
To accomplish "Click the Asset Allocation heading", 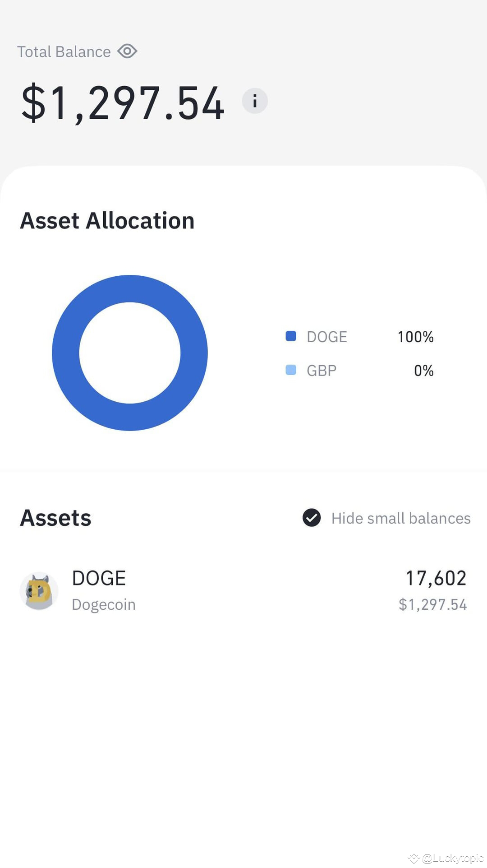I will point(107,221).
